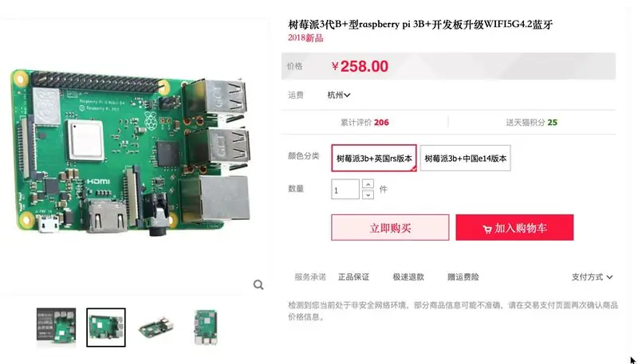
Task: Click the 加入购物车 add to cart button
Action: point(514,228)
